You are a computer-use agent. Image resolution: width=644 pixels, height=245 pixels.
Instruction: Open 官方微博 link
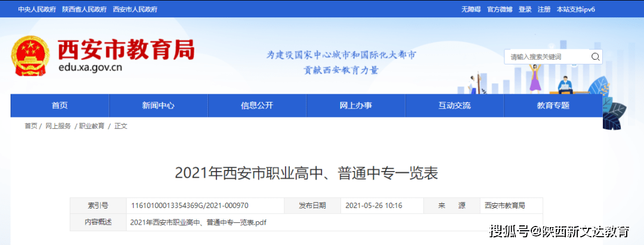pos(500,9)
